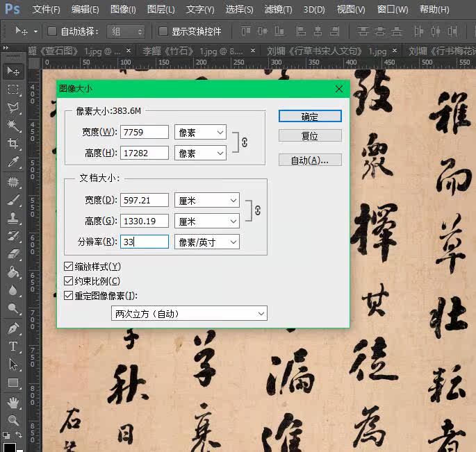This screenshot has width=476, height=452.
Task: Click the swap foreground/background colors icon
Action: click(19, 435)
